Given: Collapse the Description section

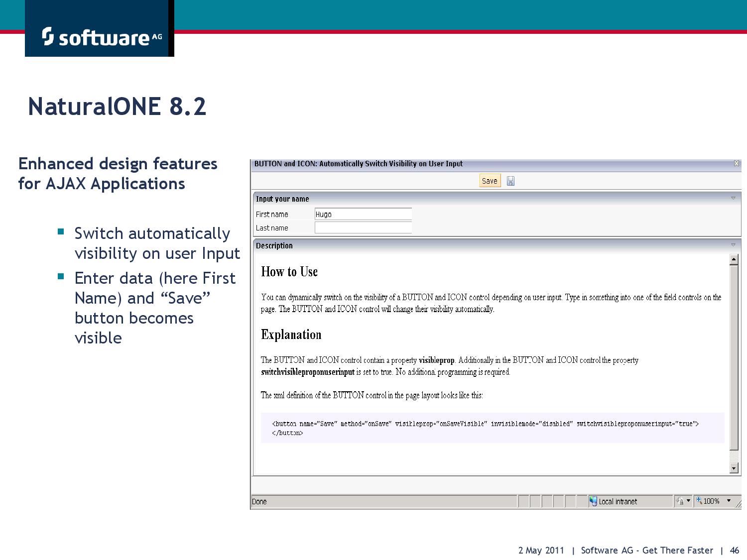Looking at the screenshot, I should coord(733,245).
